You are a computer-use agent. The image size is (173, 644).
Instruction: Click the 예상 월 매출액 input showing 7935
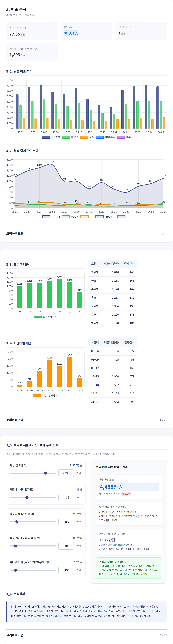66,473
